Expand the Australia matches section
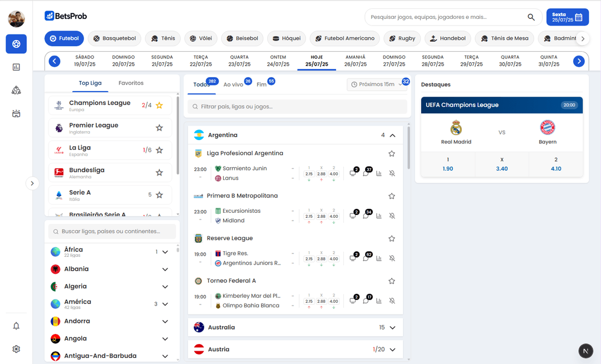The image size is (601, 364). (392, 327)
